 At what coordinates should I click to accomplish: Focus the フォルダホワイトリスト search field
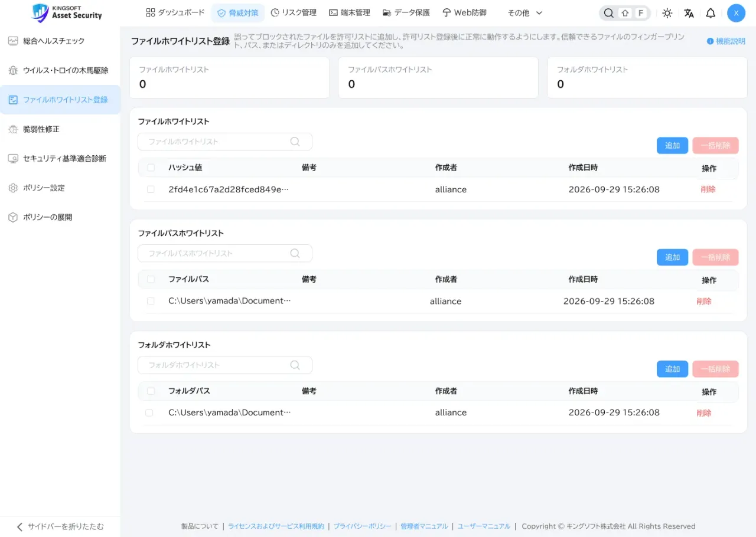225,365
